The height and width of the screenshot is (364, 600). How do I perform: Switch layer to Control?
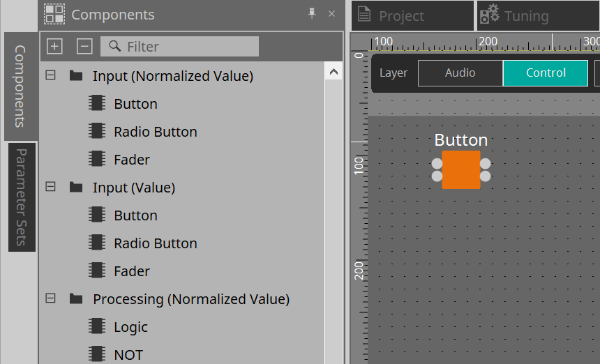pyautogui.click(x=546, y=73)
